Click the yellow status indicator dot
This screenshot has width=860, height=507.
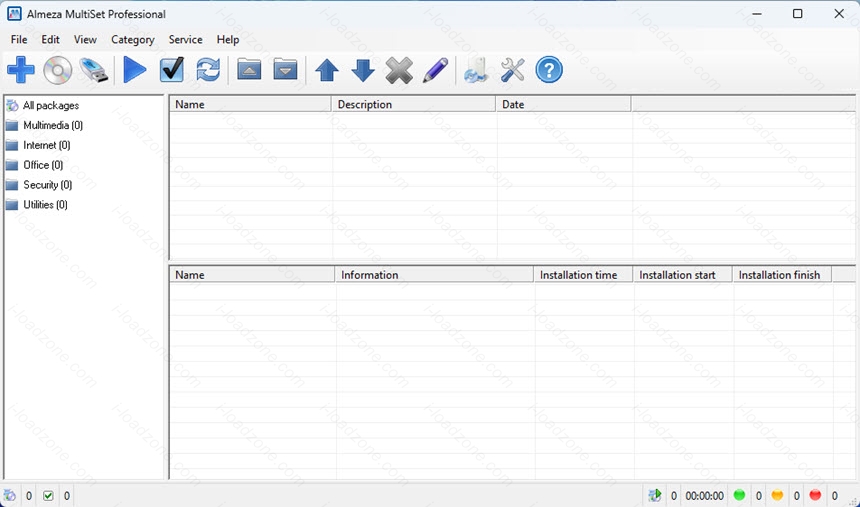click(x=777, y=495)
